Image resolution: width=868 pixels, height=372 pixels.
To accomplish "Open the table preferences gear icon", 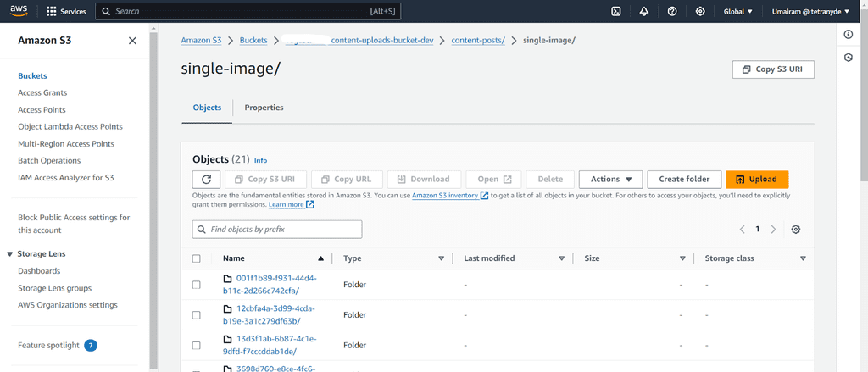I will (x=796, y=229).
